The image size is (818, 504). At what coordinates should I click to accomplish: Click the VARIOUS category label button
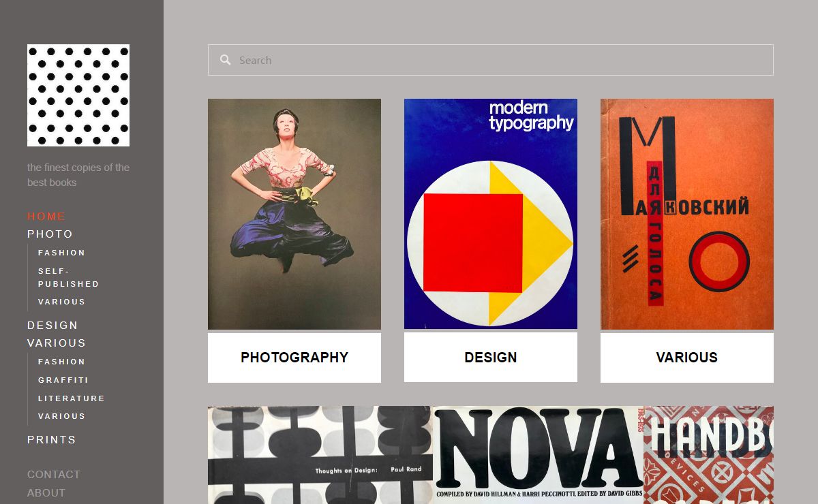tap(687, 358)
